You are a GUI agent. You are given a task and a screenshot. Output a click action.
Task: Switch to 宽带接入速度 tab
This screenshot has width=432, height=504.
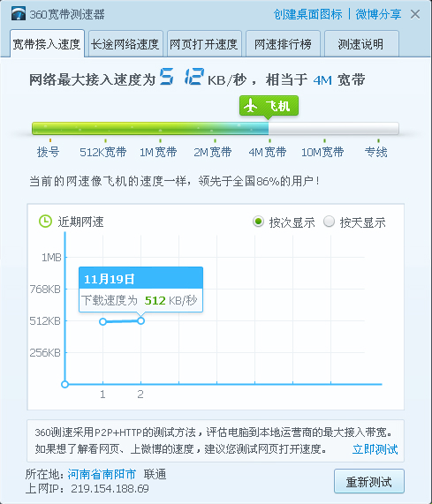(x=47, y=44)
